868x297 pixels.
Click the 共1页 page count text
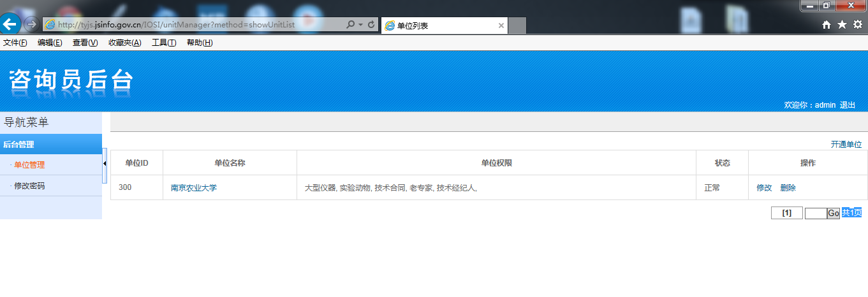pyautogui.click(x=851, y=213)
